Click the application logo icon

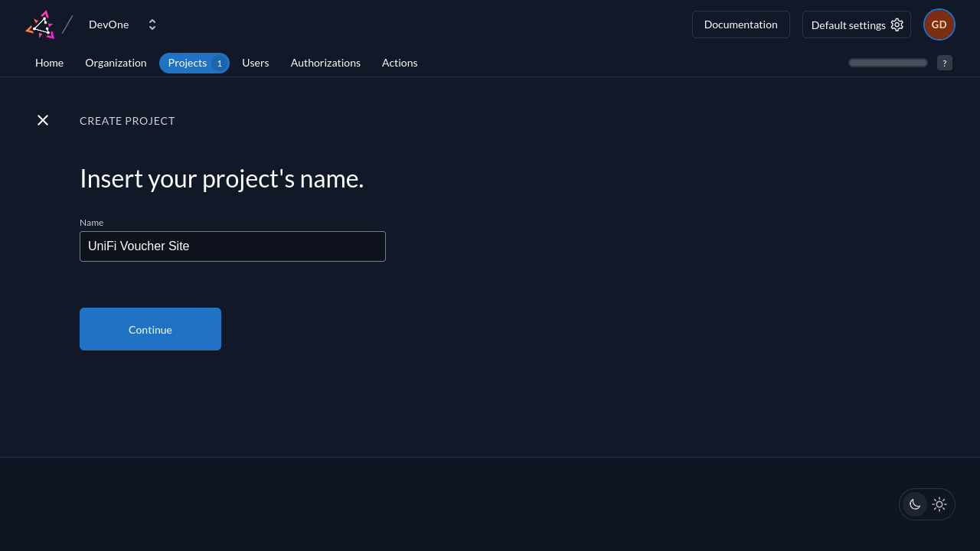40,24
